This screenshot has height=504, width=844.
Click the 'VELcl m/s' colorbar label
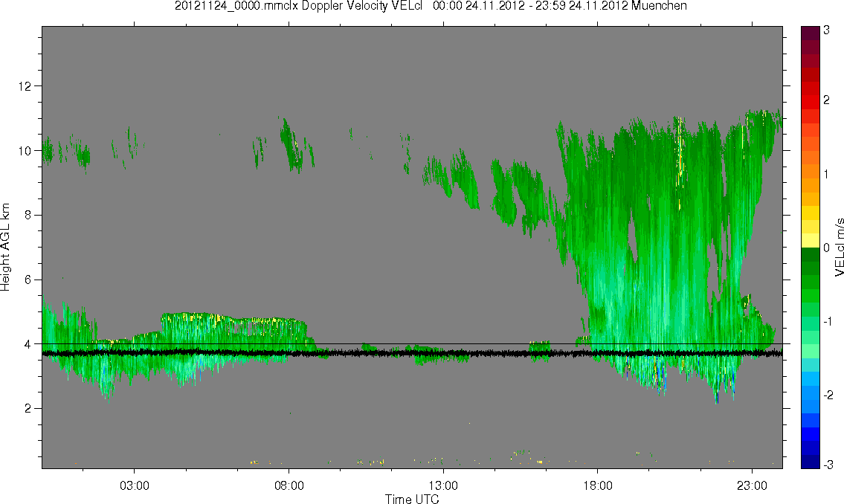[839, 248]
